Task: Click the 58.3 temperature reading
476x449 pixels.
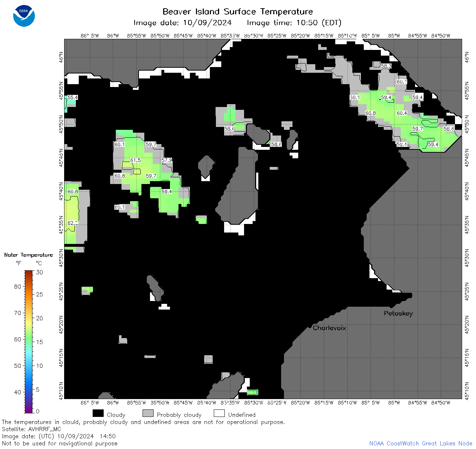Action: point(386,66)
